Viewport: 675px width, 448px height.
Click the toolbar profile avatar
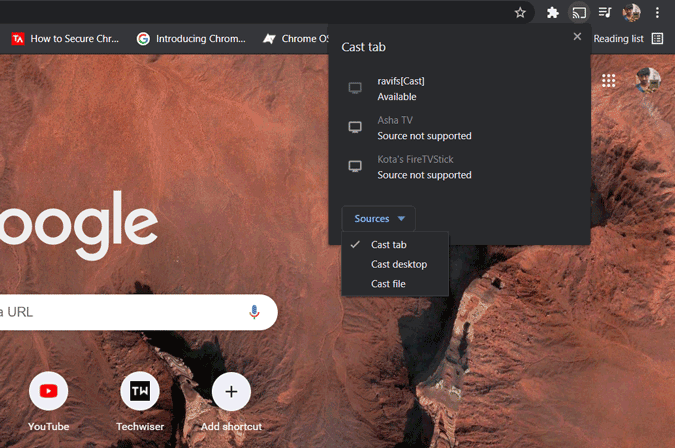(x=631, y=13)
